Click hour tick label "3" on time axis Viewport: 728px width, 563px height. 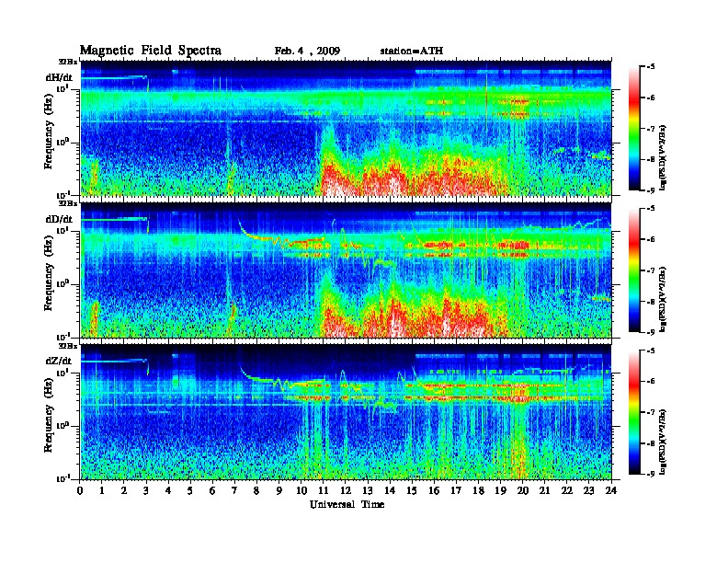146,491
